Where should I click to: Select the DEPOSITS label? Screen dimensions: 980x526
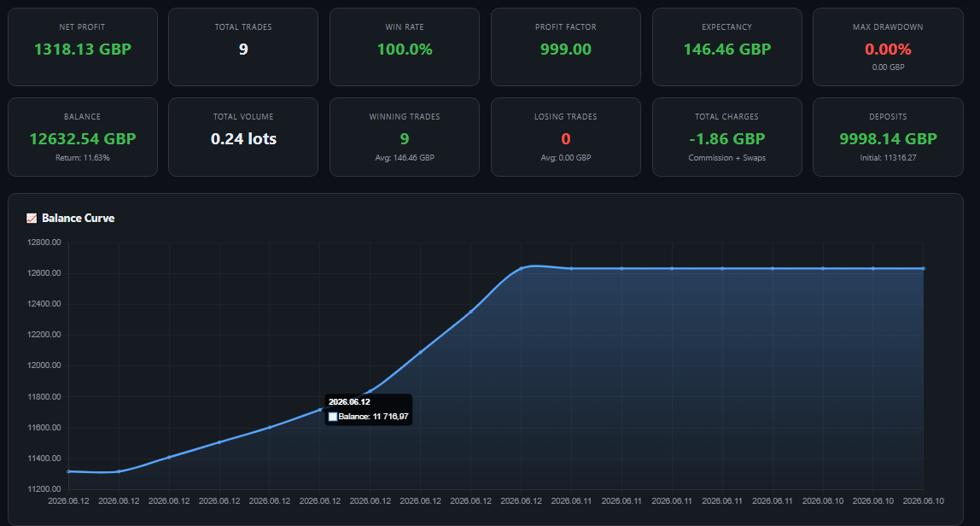tap(888, 116)
